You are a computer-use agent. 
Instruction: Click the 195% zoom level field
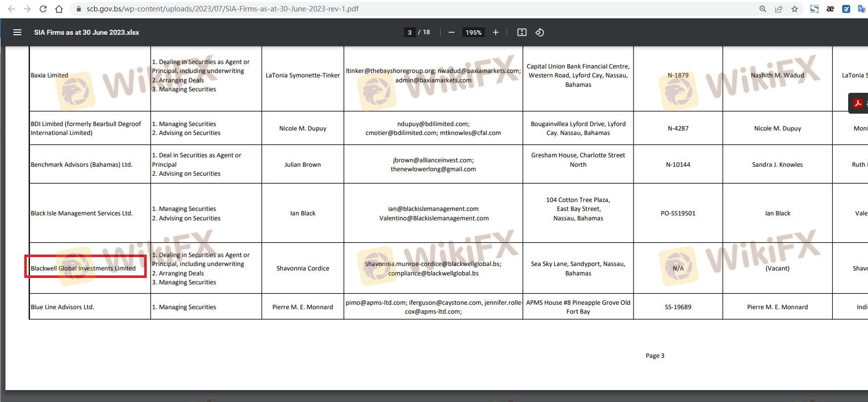(473, 32)
